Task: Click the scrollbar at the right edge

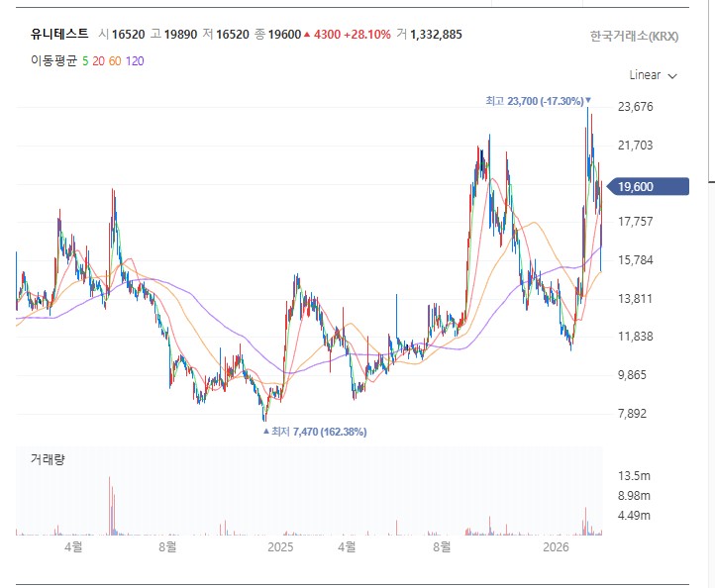Action: point(711,91)
